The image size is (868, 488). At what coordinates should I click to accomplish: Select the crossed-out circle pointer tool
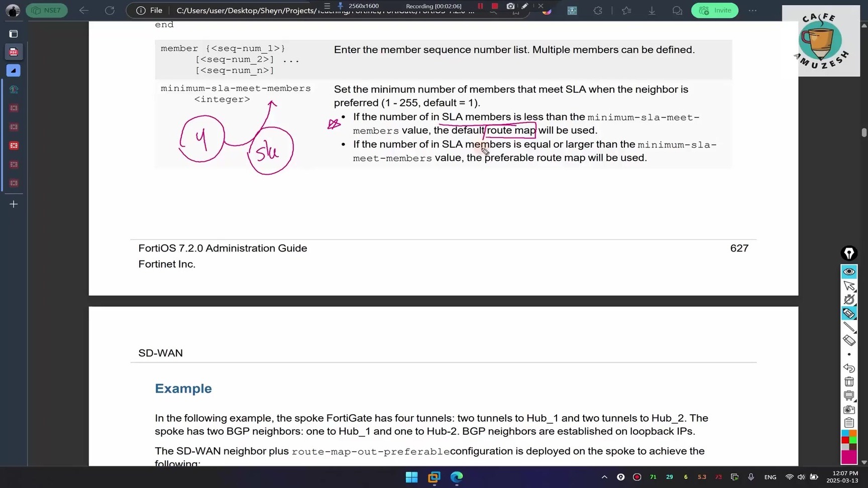pos(849,299)
